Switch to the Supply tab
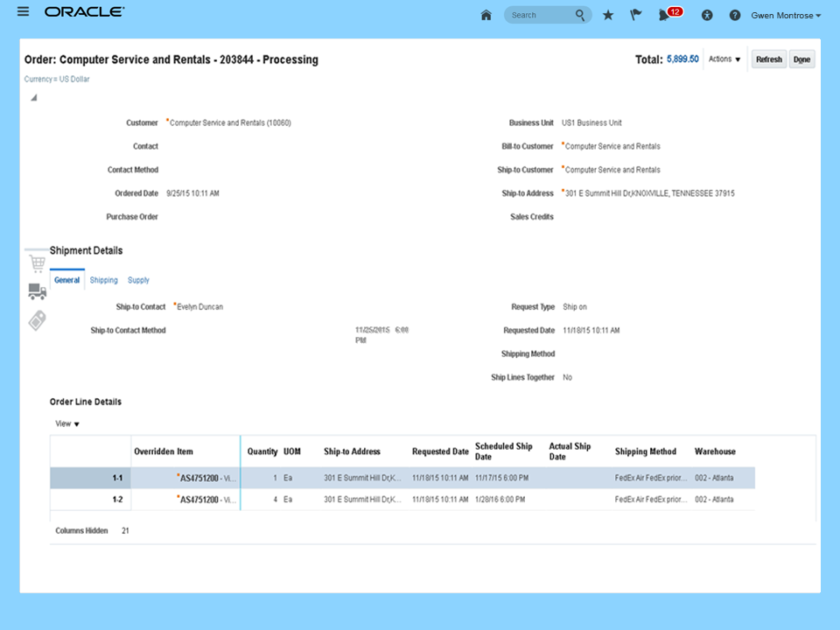The height and width of the screenshot is (630, 840). point(138,280)
